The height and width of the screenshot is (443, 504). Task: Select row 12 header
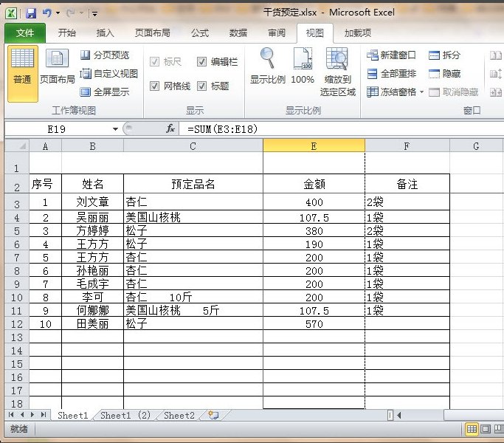pyautogui.click(x=17, y=323)
